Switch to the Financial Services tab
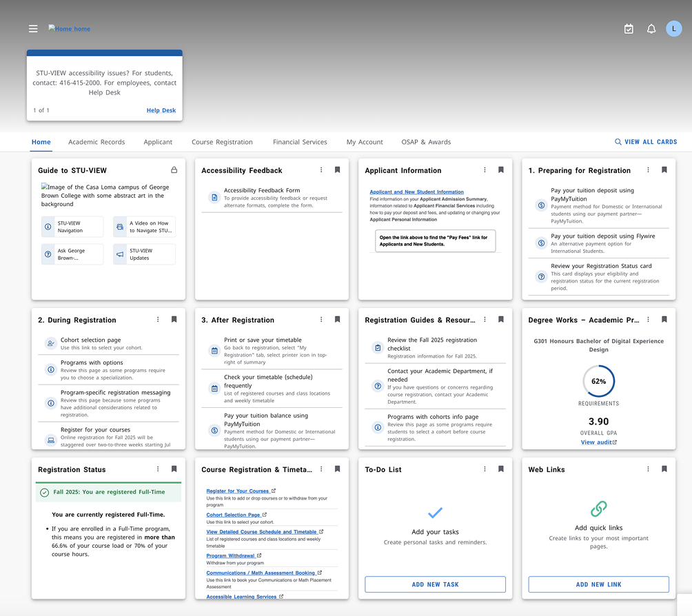The height and width of the screenshot is (616, 692). coord(300,142)
